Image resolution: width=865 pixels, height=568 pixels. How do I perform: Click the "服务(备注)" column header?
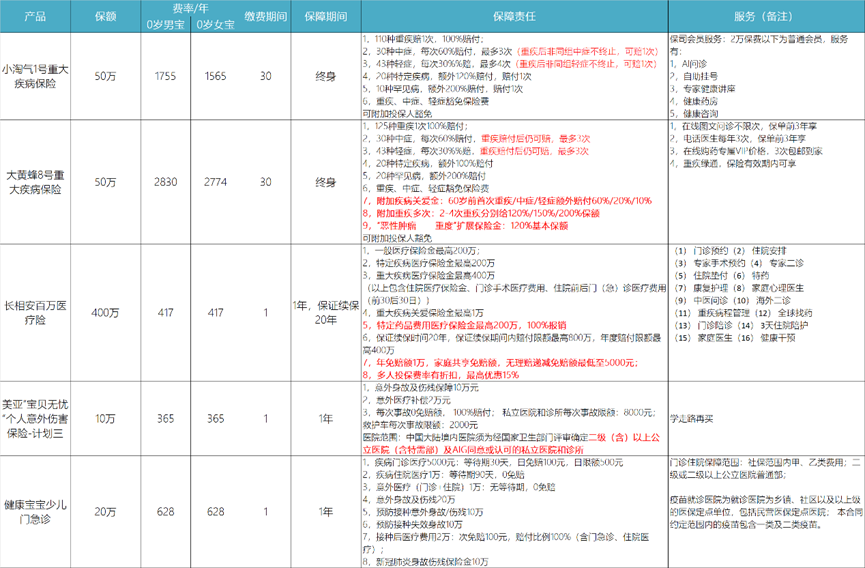coord(767,17)
